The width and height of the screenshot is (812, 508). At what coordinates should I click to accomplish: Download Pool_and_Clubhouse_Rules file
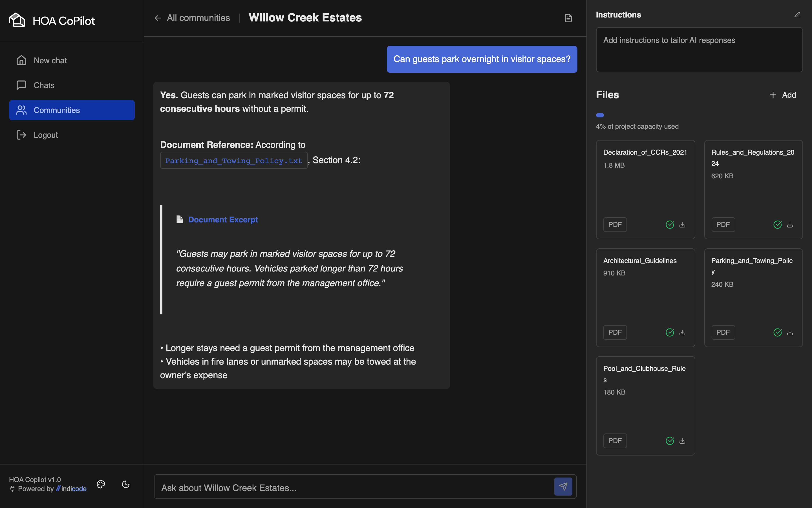coord(682,441)
